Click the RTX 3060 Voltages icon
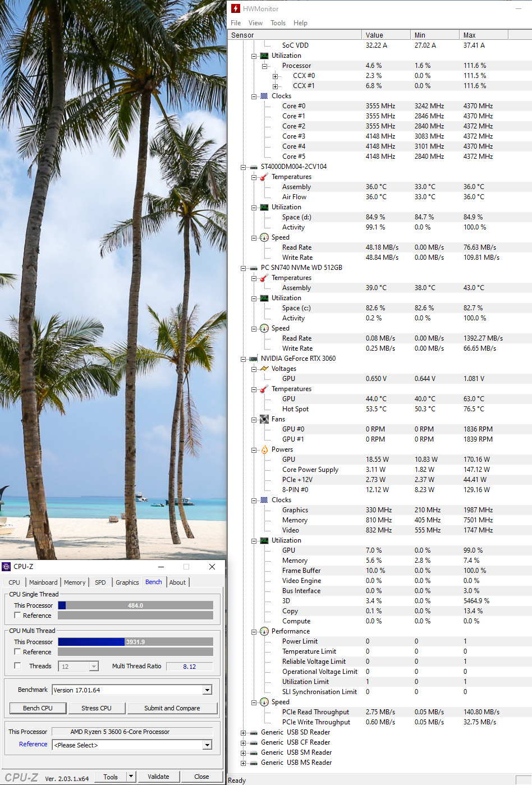Viewport: 532px width, 785px height. [x=264, y=369]
